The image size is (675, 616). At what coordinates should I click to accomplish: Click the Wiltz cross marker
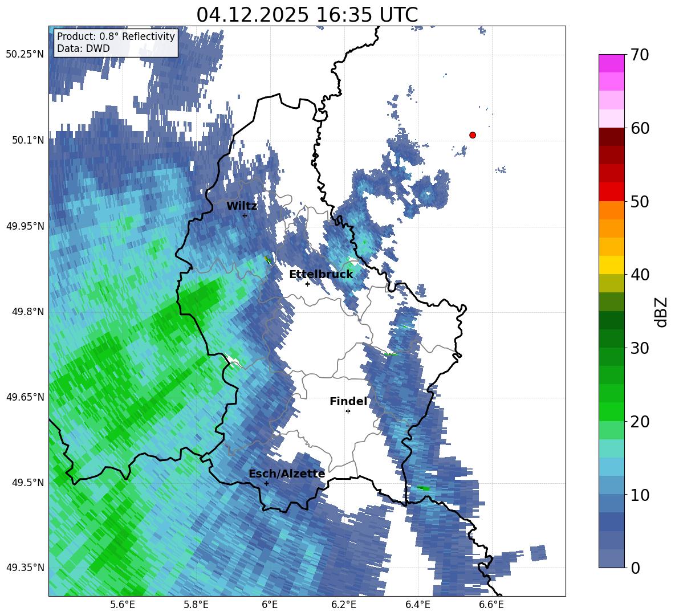(245, 215)
